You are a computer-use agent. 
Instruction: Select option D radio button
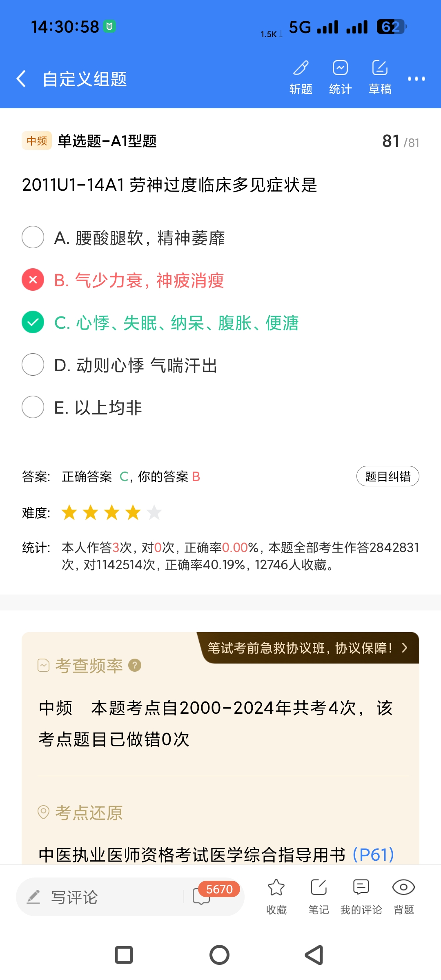click(33, 365)
